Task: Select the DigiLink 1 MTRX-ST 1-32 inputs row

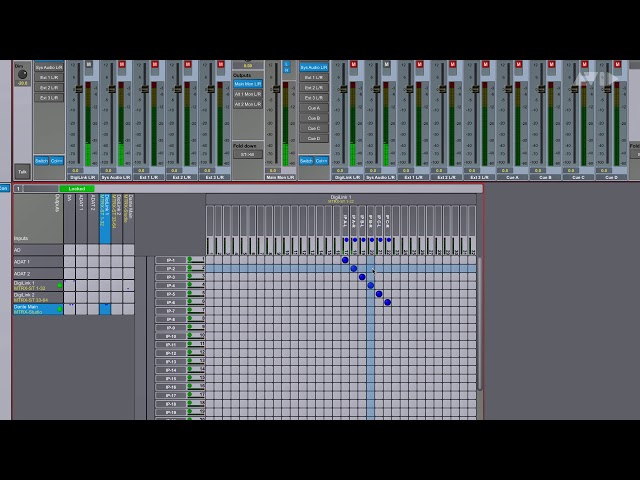Action: (38, 285)
